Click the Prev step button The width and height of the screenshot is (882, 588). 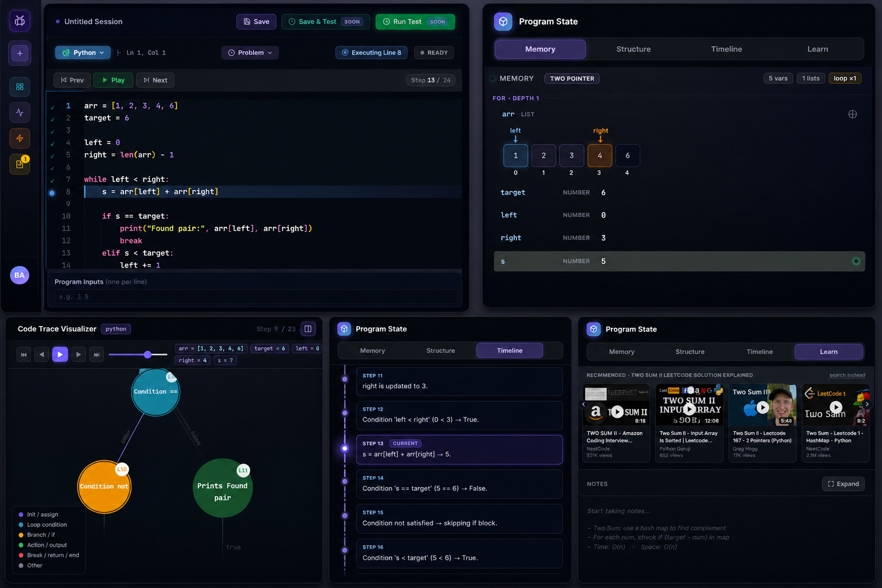pyautogui.click(x=72, y=80)
